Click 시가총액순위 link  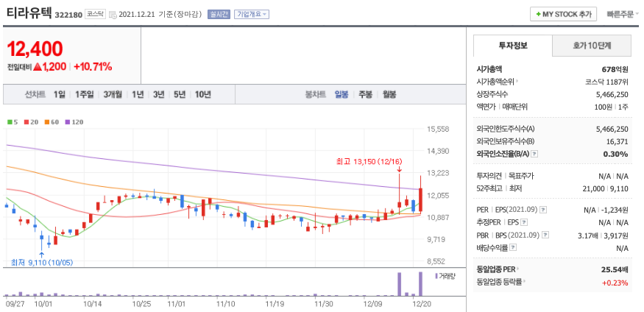pos(495,82)
